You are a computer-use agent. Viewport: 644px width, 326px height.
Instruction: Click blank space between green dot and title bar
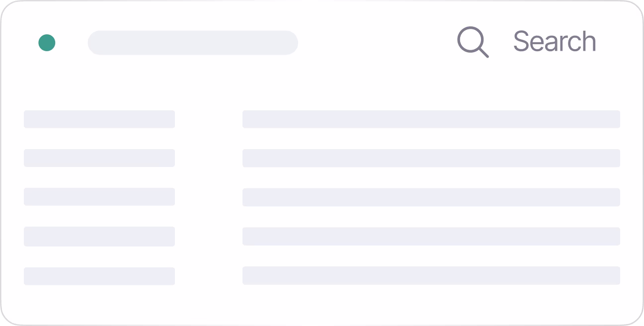[x=72, y=43]
